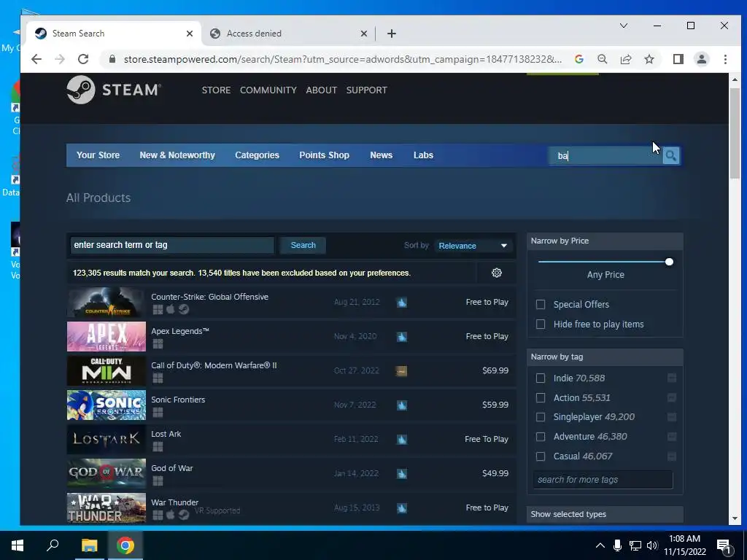Image resolution: width=747 pixels, height=560 pixels.
Task: Check Hide free to play items
Action: 541,324
